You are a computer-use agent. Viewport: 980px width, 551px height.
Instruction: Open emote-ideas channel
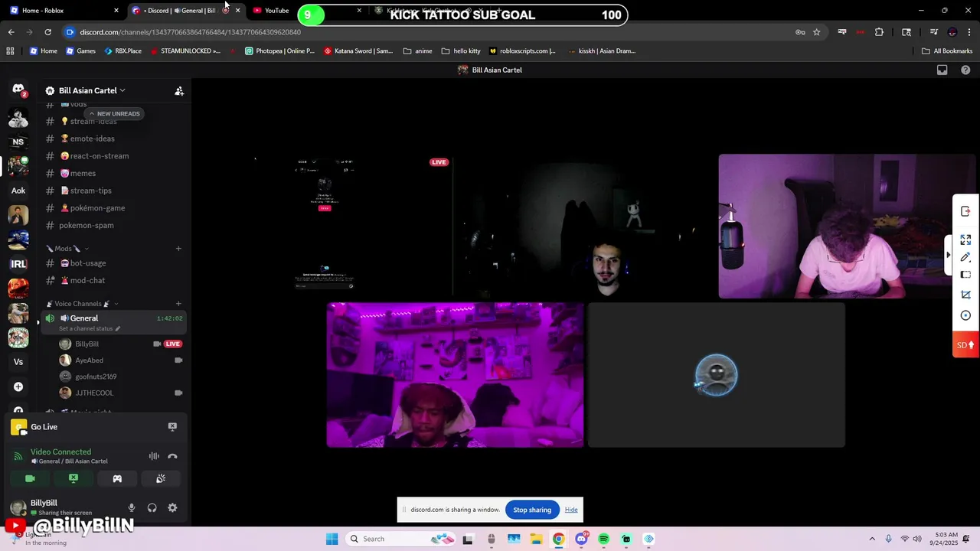(113, 139)
